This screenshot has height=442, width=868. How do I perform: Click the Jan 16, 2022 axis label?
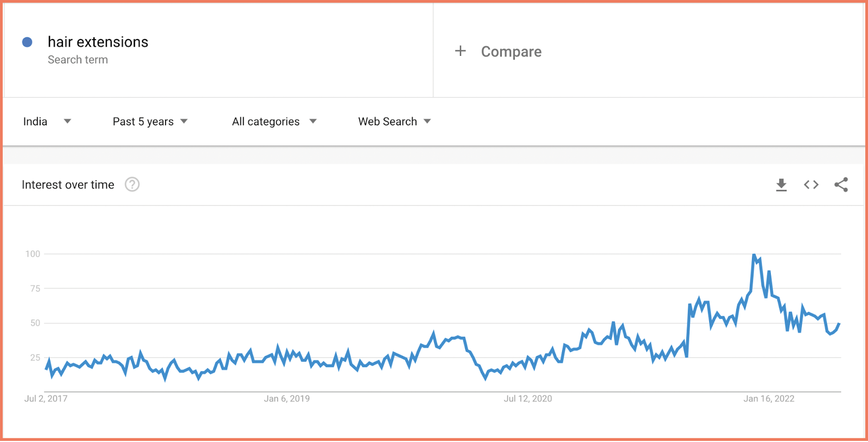click(768, 399)
